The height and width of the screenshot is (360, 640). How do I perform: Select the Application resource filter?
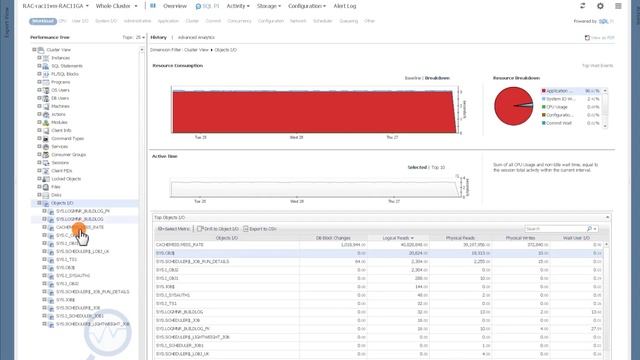coord(168,21)
